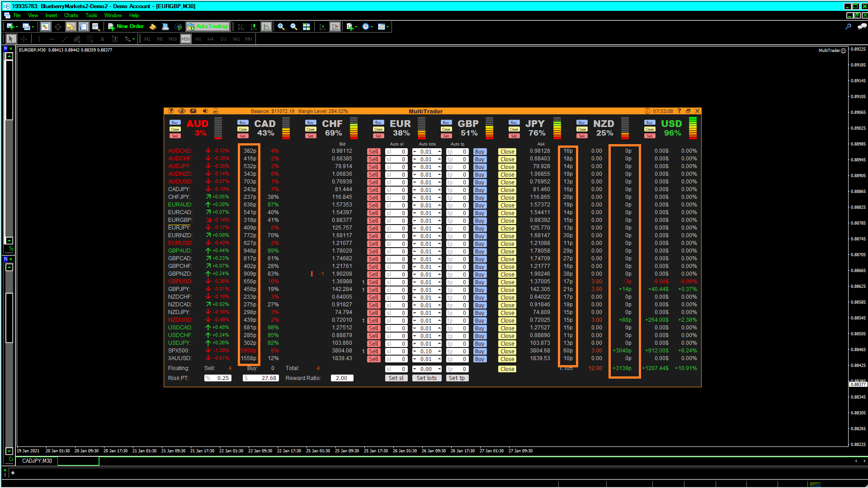
Task: Toggle the Auto Trading button
Action: click(x=208, y=27)
